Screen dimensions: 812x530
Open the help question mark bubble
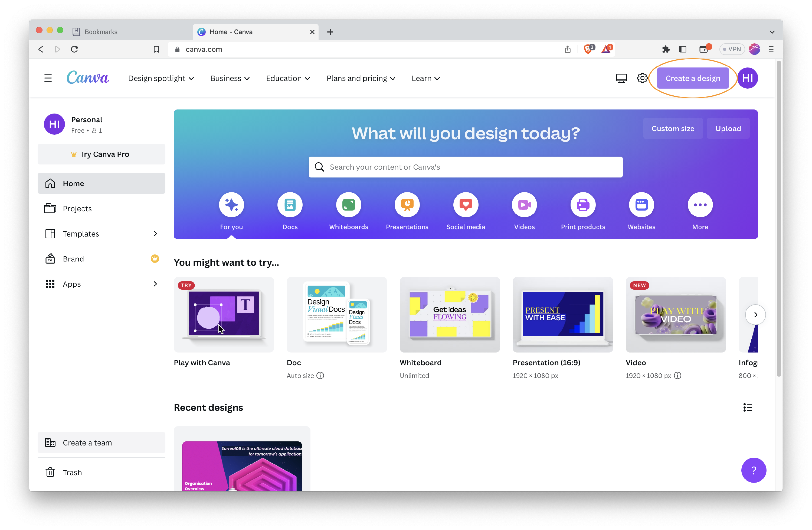(x=754, y=470)
